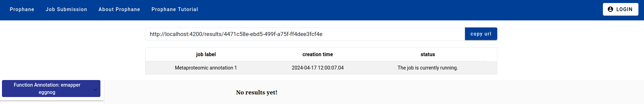Click the copy url button
The width and height of the screenshot is (644, 104).
(x=481, y=34)
